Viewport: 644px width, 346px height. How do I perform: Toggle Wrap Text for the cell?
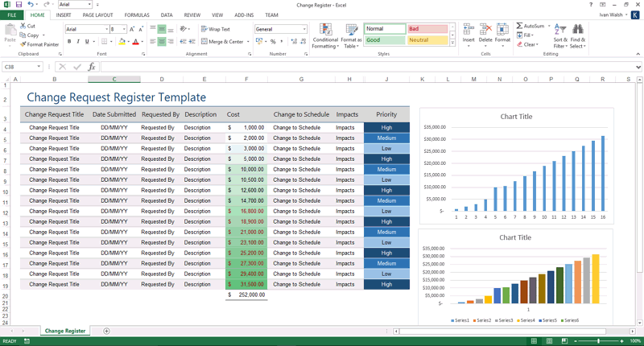214,29
